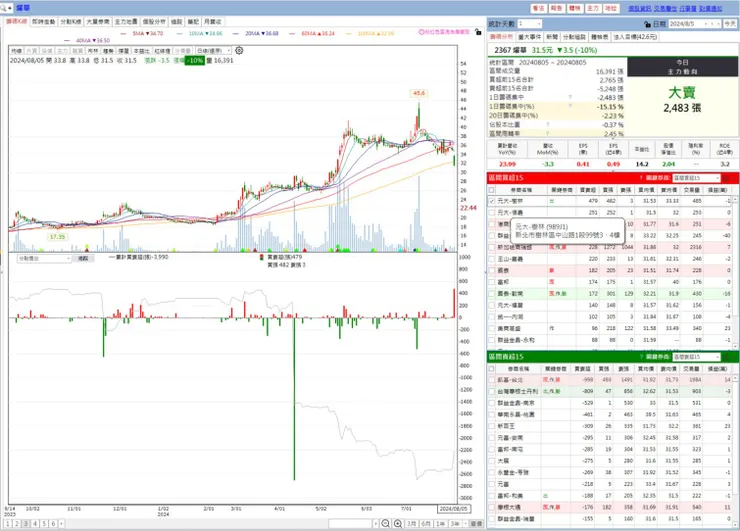Go to chart page 3
The height and width of the screenshot is (531, 740).
click(x=26, y=523)
